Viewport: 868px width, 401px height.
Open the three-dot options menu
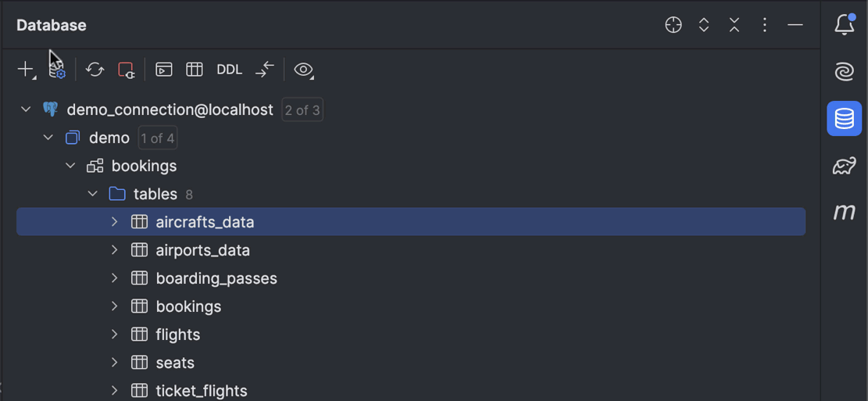(x=765, y=25)
